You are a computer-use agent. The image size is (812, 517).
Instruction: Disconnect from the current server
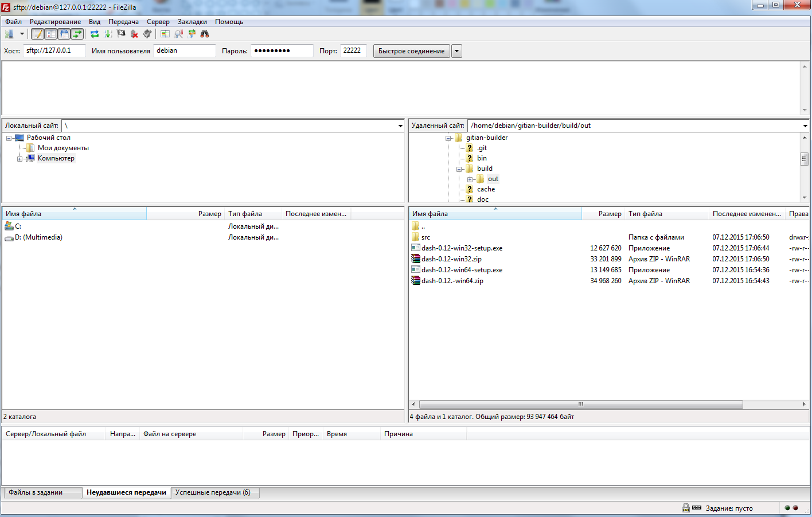click(134, 34)
